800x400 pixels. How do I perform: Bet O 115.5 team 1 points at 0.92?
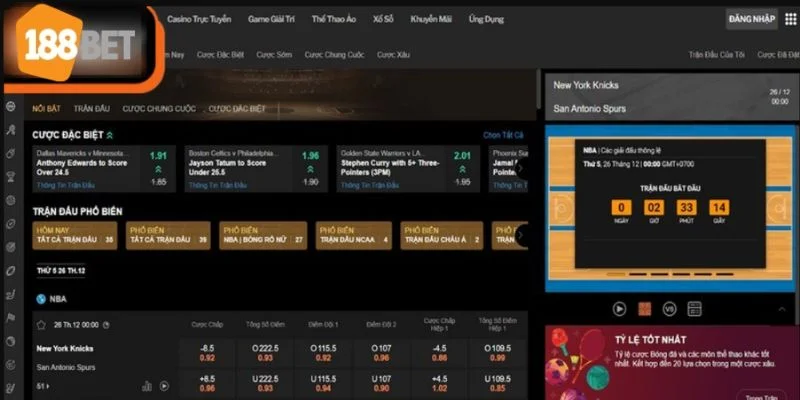323,353
